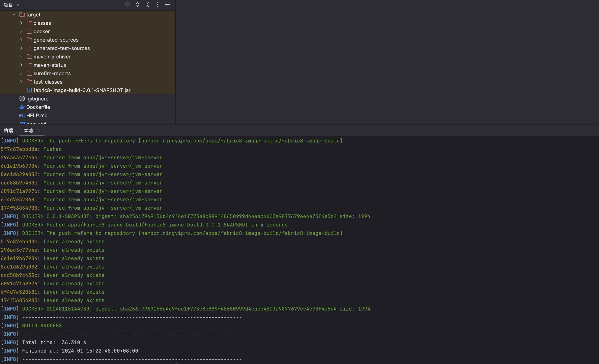Image resolution: width=599 pixels, height=364 pixels.
Task: Open the project panel options menu
Action: point(157,5)
